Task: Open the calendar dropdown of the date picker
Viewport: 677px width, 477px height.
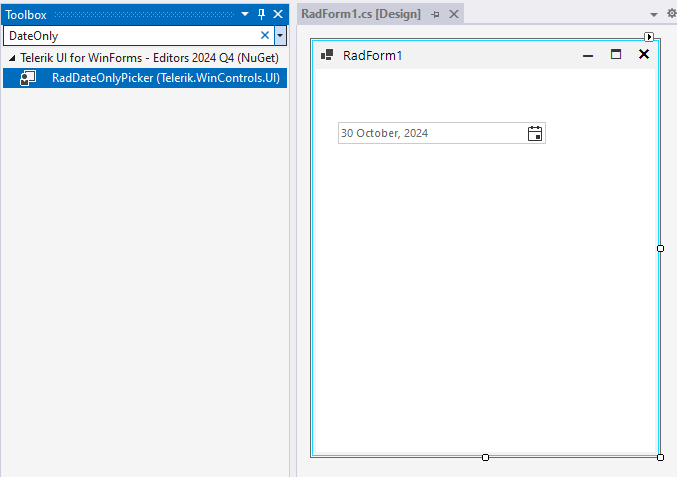Action: (535, 133)
